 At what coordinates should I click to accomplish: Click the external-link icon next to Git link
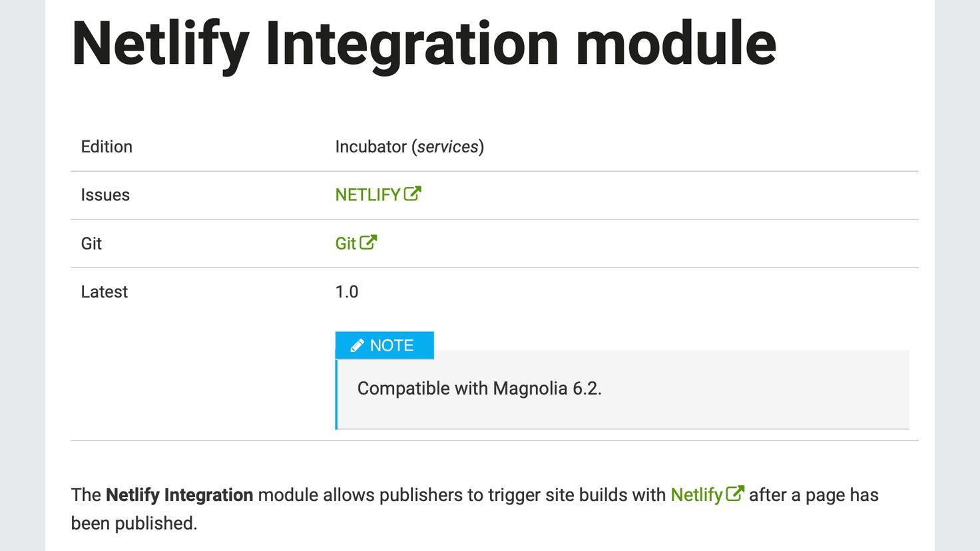coord(369,242)
